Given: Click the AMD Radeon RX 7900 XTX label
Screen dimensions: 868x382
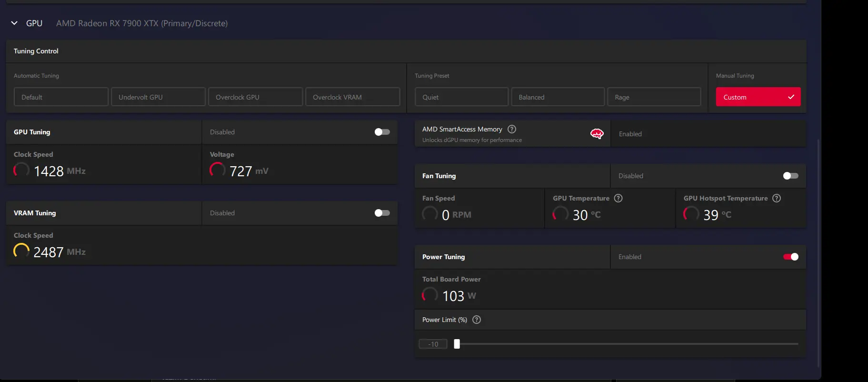Looking at the screenshot, I should coord(142,23).
